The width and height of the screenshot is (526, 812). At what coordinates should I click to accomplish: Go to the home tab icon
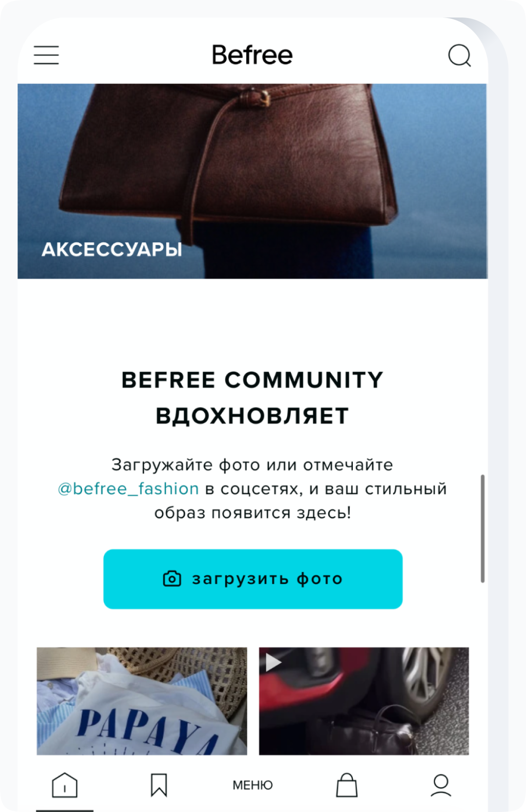pyautogui.click(x=64, y=785)
